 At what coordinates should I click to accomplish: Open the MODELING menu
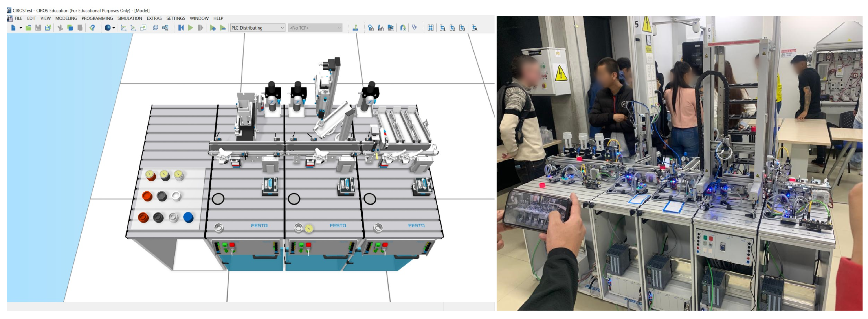pyautogui.click(x=66, y=18)
